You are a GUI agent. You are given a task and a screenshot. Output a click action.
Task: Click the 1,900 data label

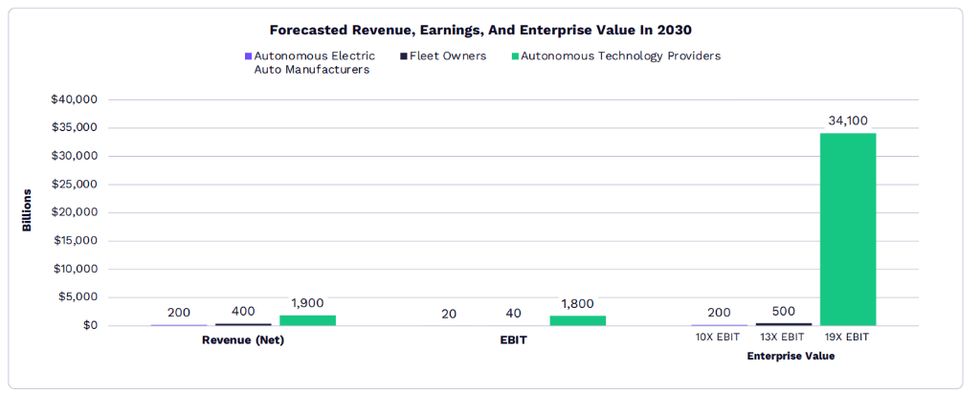(307, 303)
